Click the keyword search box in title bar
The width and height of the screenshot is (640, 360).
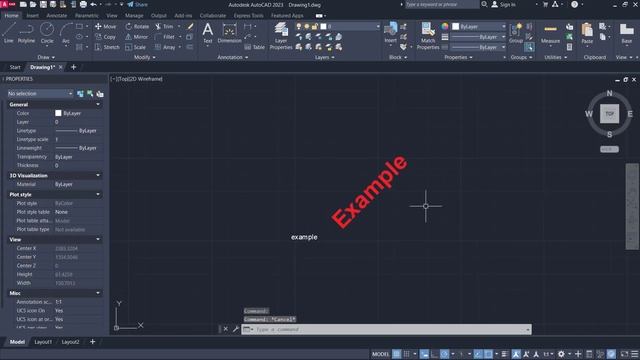pyautogui.click(x=442, y=4)
